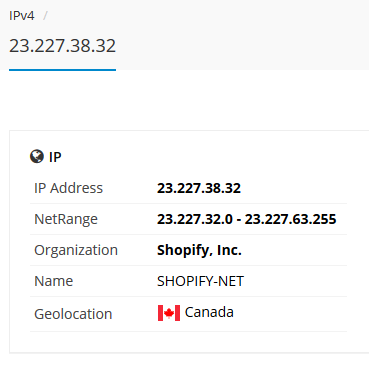Image resolution: width=369 pixels, height=368 pixels.
Task: Click the Canada flag icon
Action: (x=169, y=313)
